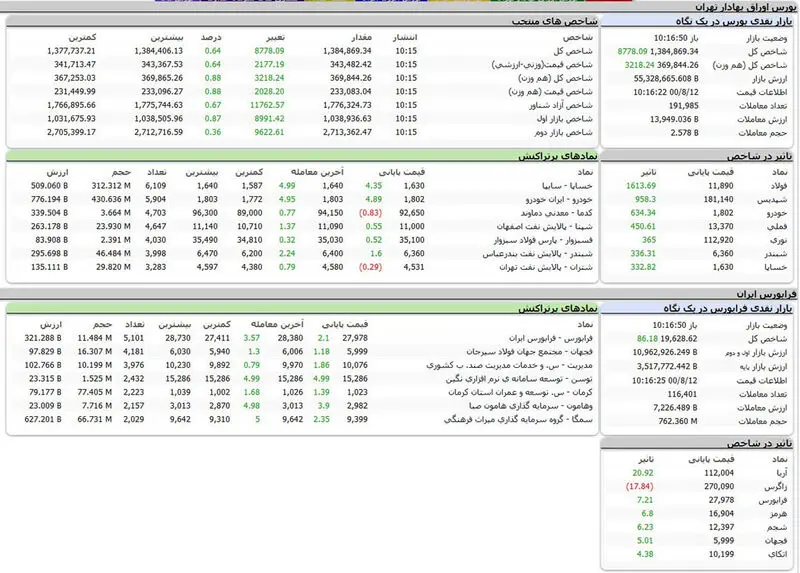Viewport: 800px width, 573px height.
Task: Open "توسن - توسعه سامانه ی نرم افزاری نگین"
Action: pos(519,379)
